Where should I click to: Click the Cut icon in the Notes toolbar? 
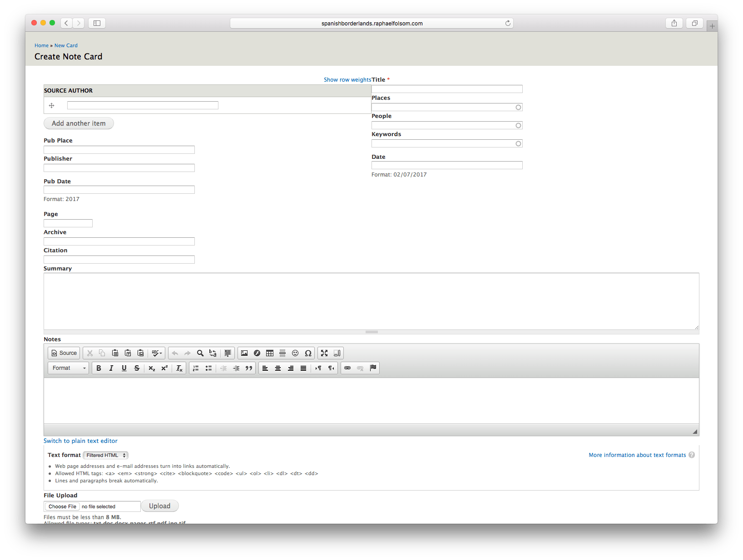(x=90, y=353)
